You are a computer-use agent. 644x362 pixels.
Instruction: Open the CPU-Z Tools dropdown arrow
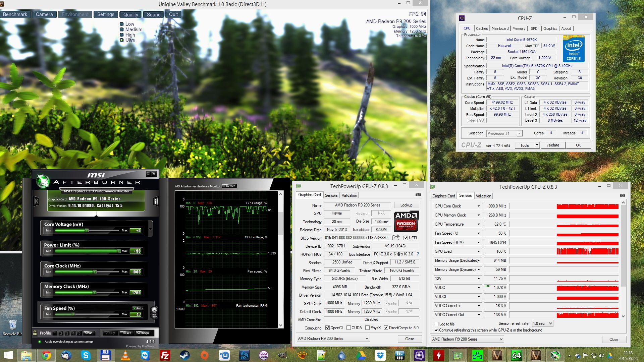coord(537,145)
